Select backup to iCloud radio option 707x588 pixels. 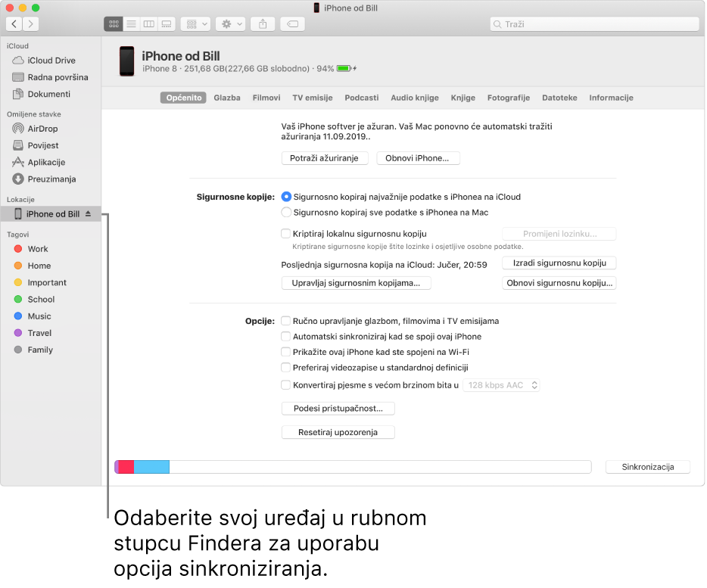[286, 197]
